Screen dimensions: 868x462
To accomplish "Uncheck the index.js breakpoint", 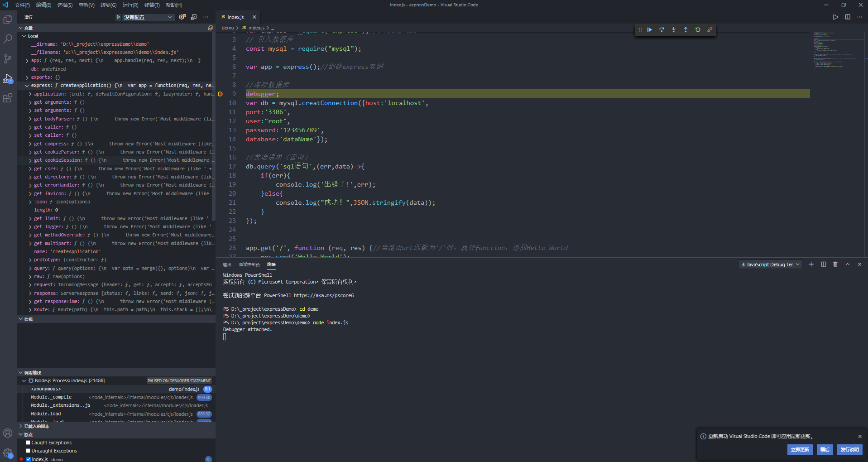I will click(29, 459).
